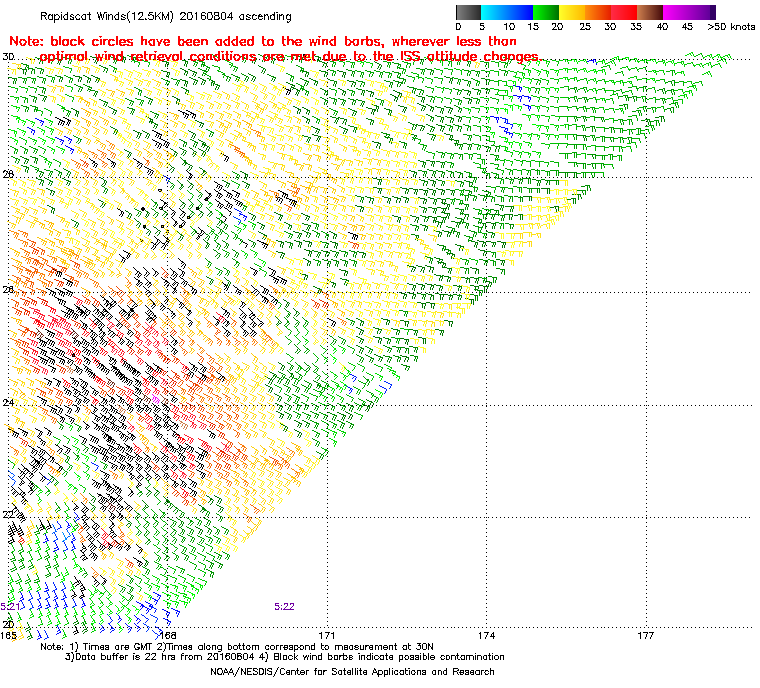Screen dimensions: 760x688
Task: Click the yellow 20-25 knots legend segment
Action: click(572, 12)
